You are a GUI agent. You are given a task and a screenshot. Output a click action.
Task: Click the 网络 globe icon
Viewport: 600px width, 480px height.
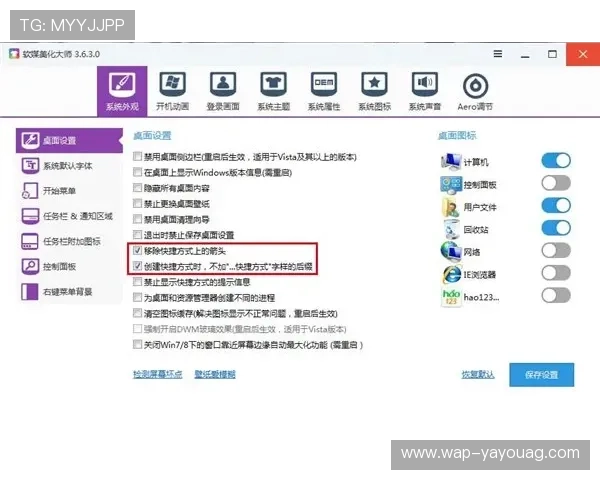(451, 251)
